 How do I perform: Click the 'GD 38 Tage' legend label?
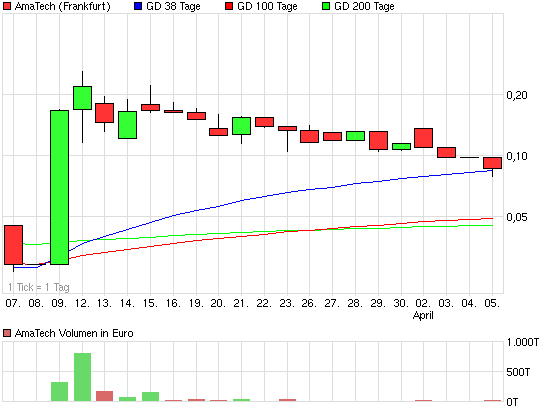(x=173, y=6)
